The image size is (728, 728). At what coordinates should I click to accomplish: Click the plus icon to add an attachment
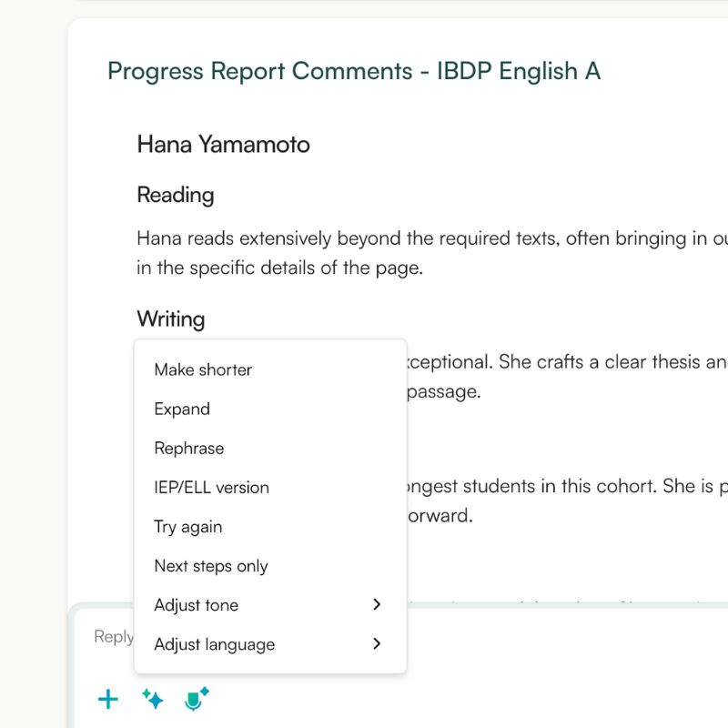click(108, 699)
